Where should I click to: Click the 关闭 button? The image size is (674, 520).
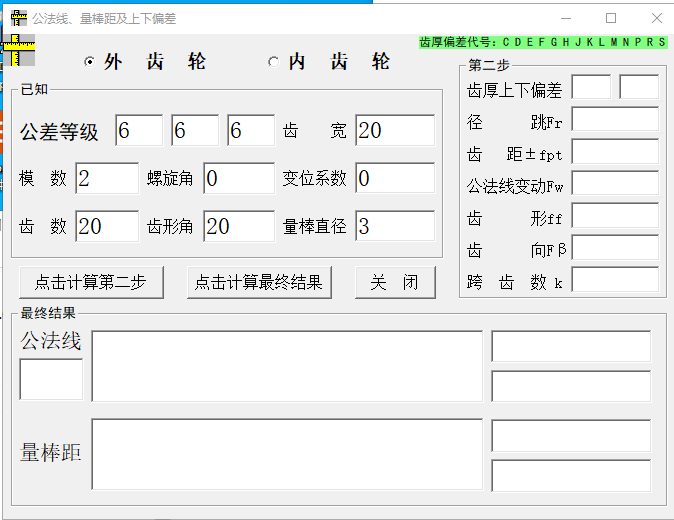(395, 282)
